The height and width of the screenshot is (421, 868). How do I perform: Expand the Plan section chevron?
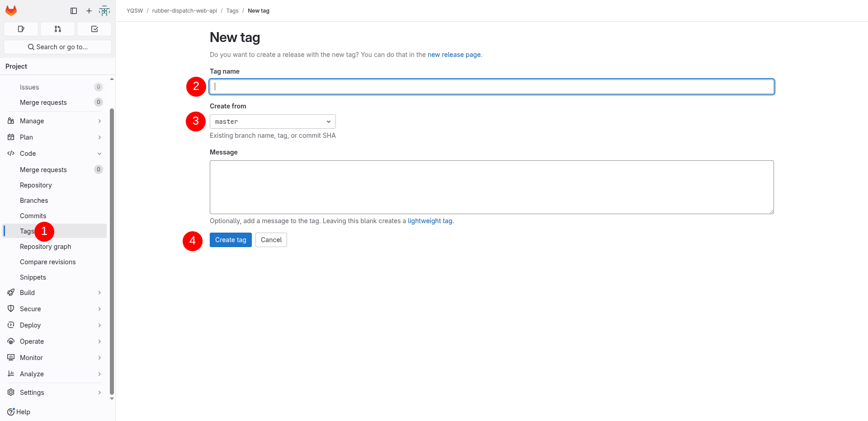pyautogui.click(x=99, y=137)
